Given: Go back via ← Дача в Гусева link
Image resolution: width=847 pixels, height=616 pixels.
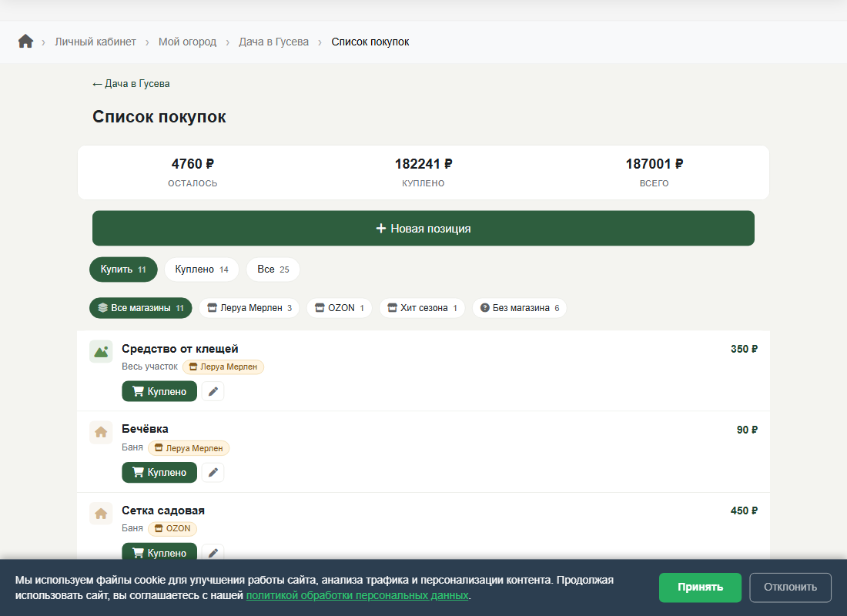Looking at the screenshot, I should [x=131, y=84].
